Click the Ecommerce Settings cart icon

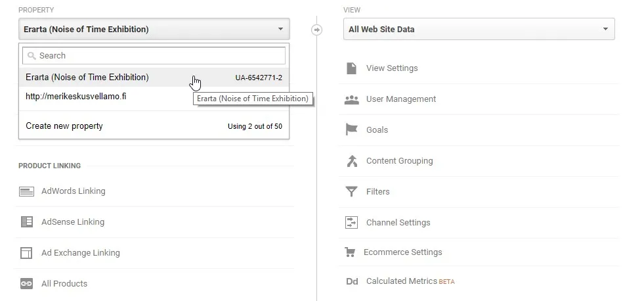pos(350,252)
